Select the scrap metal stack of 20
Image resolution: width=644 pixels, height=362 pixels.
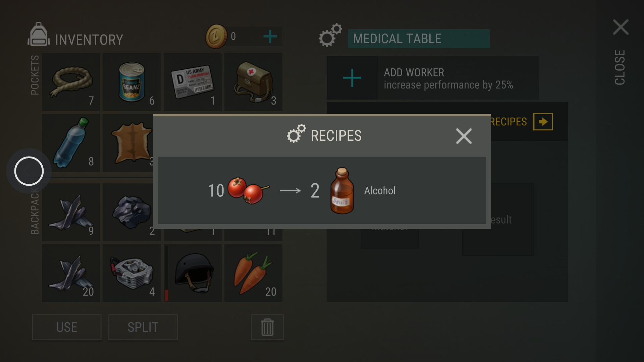[x=71, y=273]
